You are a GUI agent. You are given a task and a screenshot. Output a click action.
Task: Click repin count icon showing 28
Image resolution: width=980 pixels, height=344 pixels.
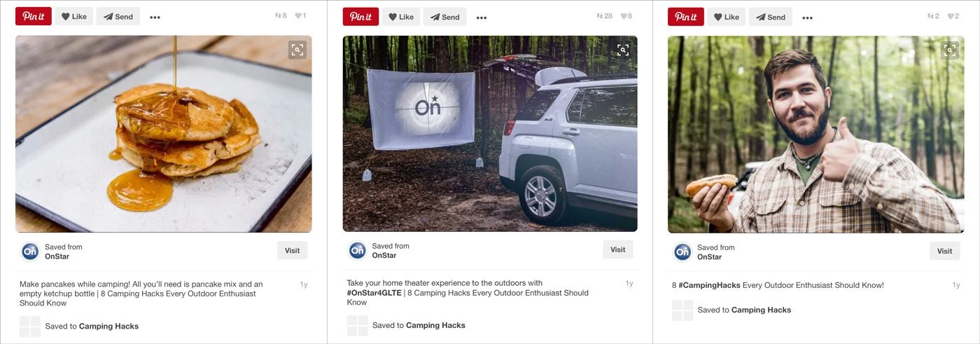tap(600, 16)
